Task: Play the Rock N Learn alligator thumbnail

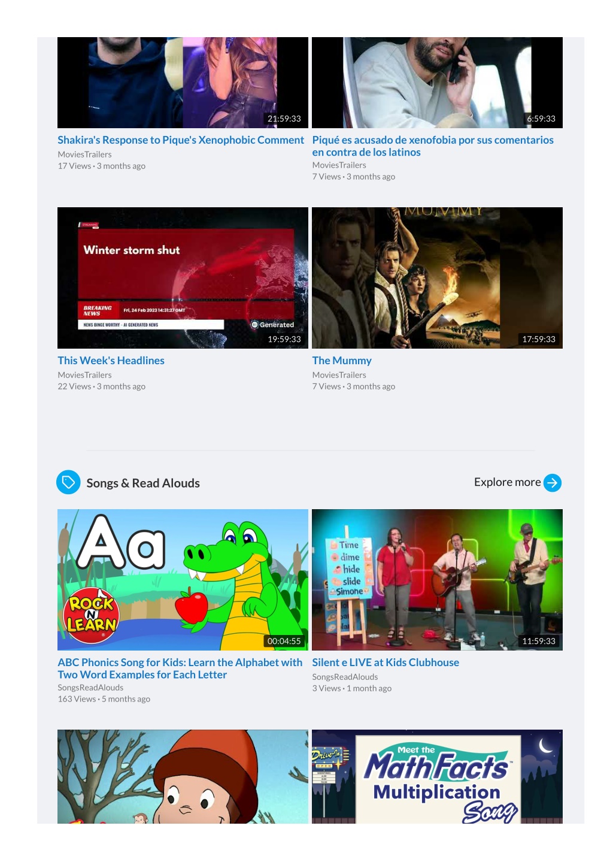Action: point(183,580)
